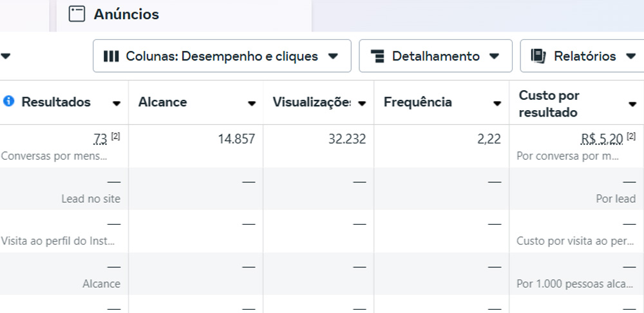The width and height of the screenshot is (644, 313).
Task: Open the Custo por resultado column arrow
Action: pos(632,104)
